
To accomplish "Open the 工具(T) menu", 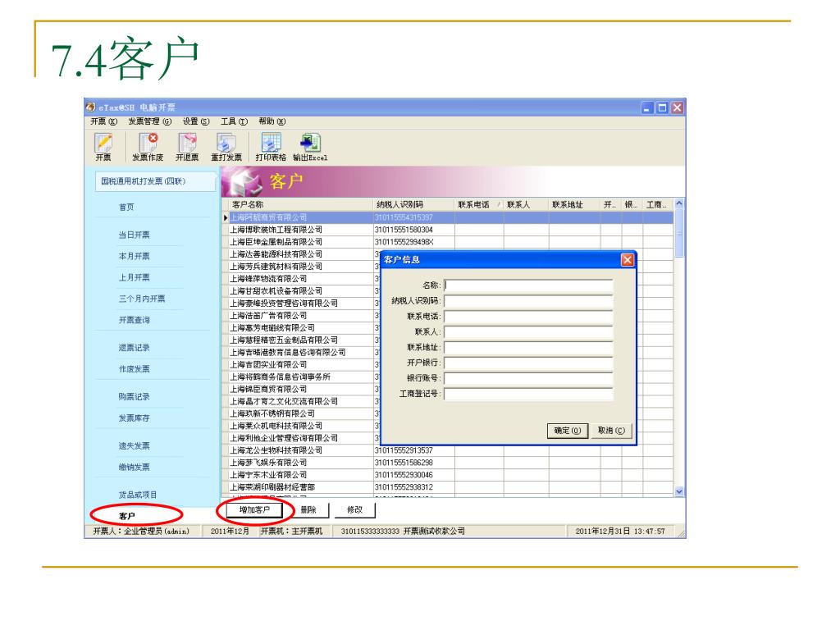I will point(234,121).
